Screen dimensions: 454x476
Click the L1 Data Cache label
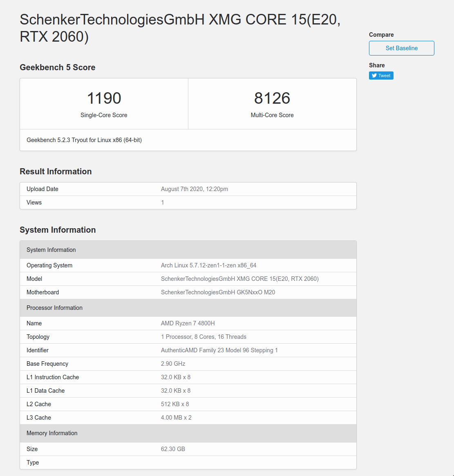point(46,391)
